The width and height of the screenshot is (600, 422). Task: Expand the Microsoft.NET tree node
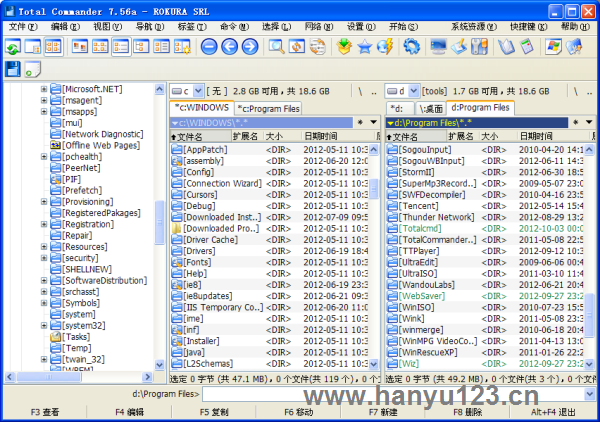click(x=44, y=89)
